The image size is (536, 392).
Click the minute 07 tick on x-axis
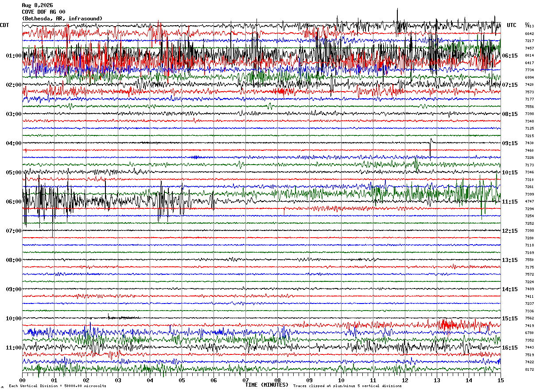[245, 380]
